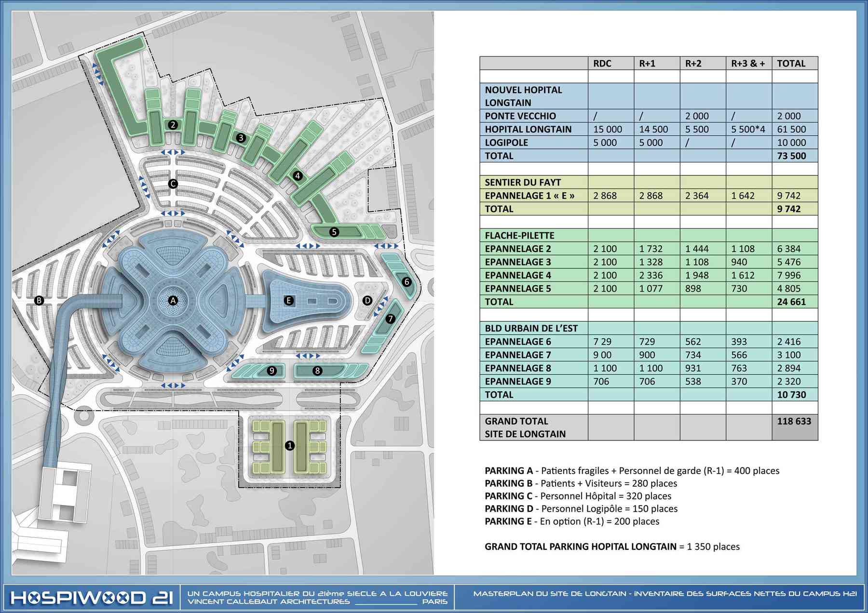Select numbered marker 1 on the yellow-green building
The width and height of the screenshot is (868, 613).
click(289, 446)
